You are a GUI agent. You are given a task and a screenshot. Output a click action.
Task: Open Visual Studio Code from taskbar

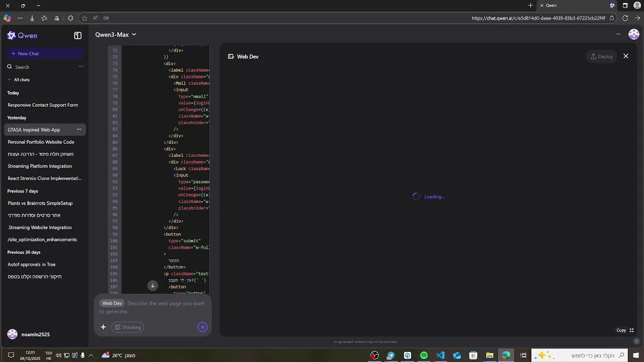[x=440, y=355]
